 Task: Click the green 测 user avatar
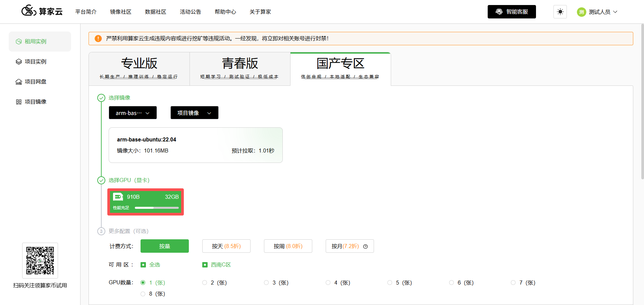[582, 12]
